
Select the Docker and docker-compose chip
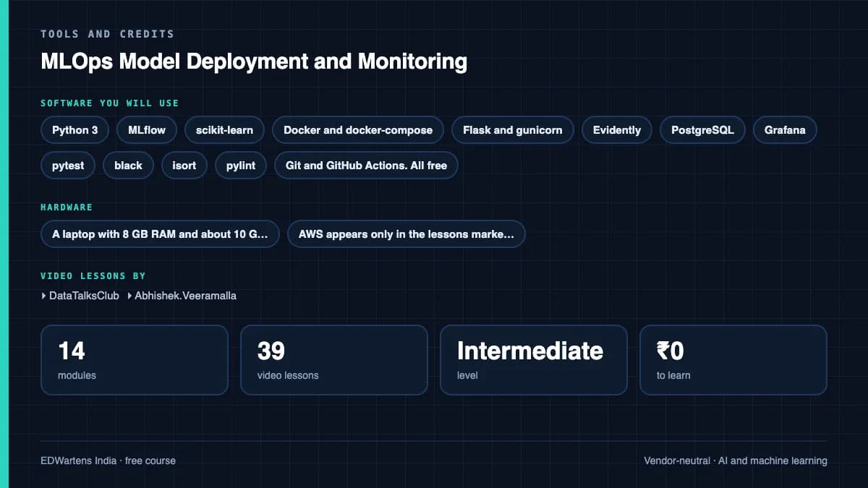pyautogui.click(x=358, y=130)
